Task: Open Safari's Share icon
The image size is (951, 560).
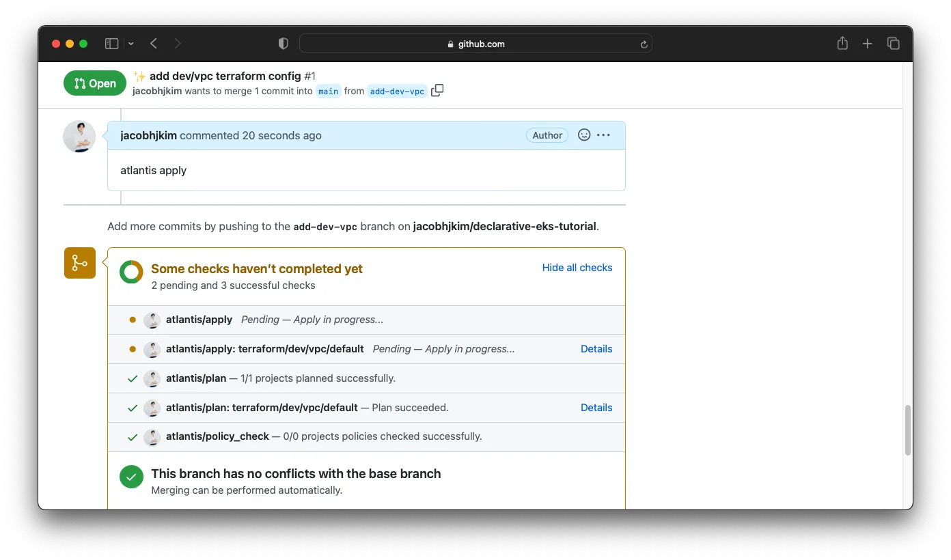Action: coord(842,44)
